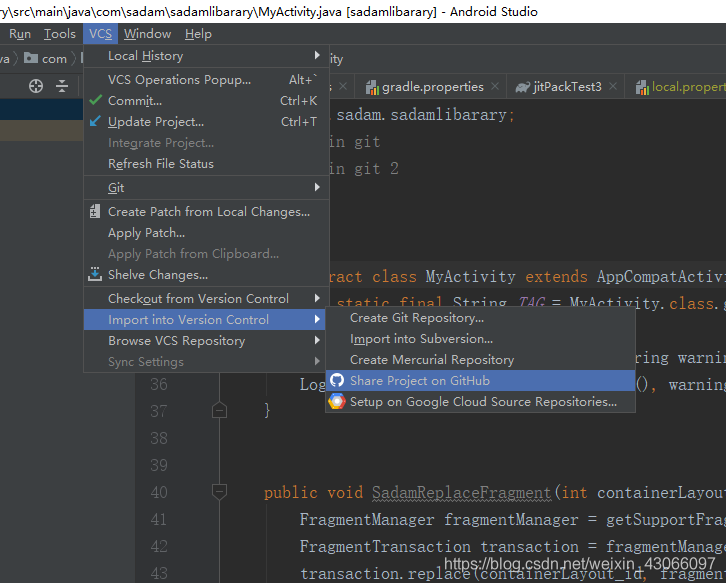726x583 pixels.
Task: Click the blue Update Project arrow icon
Action: coord(95,121)
